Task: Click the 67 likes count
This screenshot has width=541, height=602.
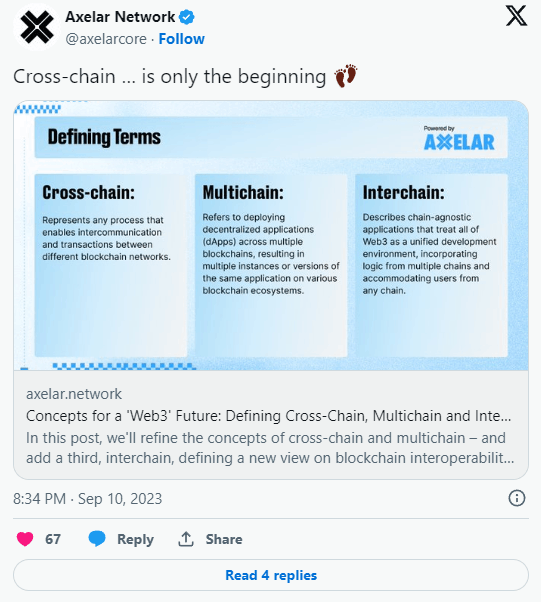Action: (x=53, y=539)
